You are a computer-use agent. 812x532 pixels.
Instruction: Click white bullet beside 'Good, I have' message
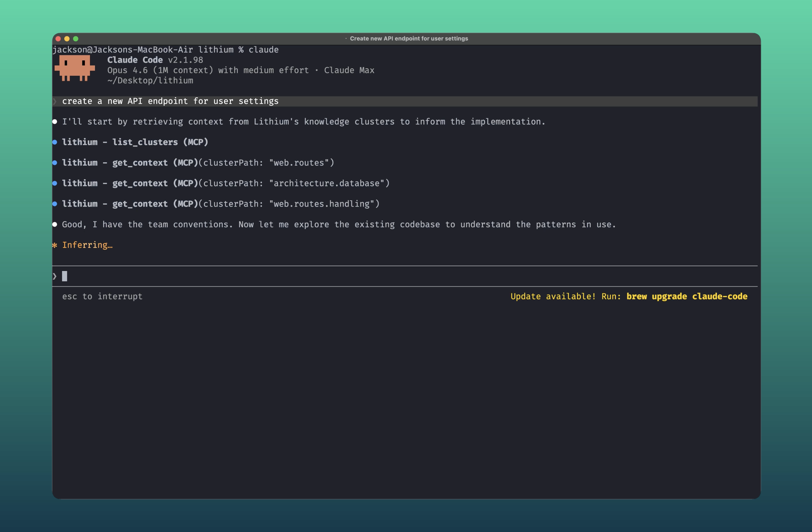click(55, 224)
